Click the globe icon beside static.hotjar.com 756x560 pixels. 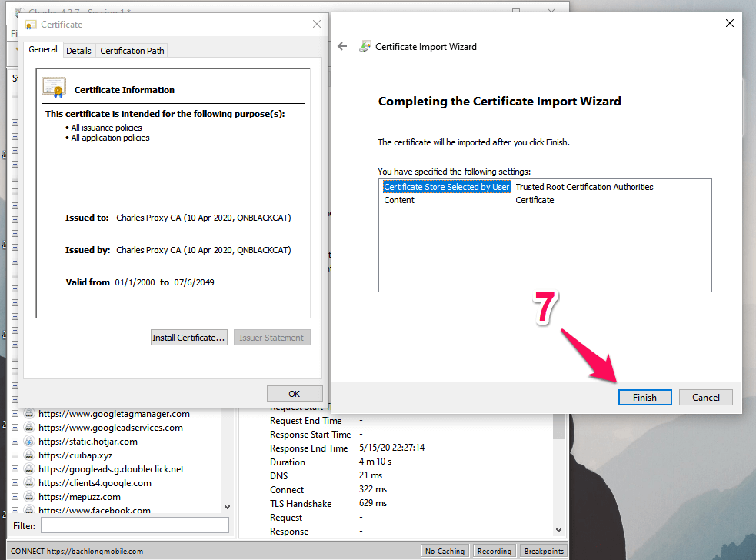point(29,442)
